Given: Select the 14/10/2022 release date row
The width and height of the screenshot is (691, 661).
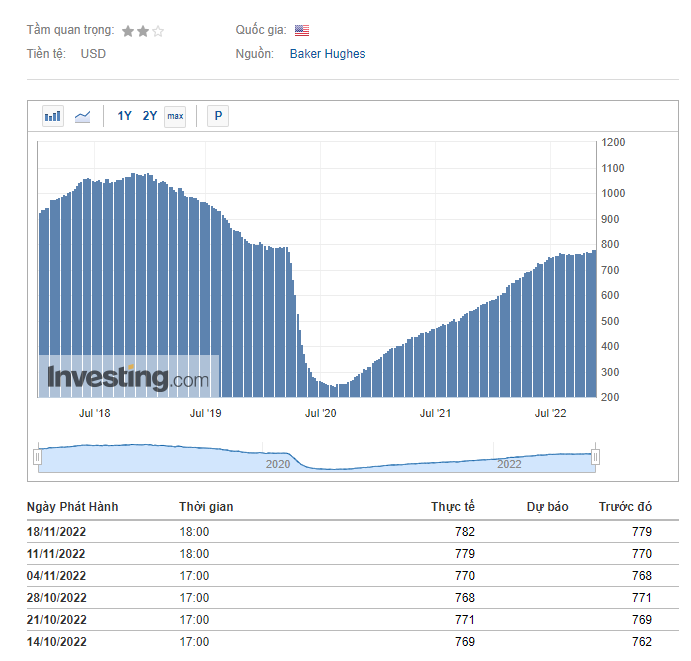Looking at the screenshot, I should click(x=353, y=642).
